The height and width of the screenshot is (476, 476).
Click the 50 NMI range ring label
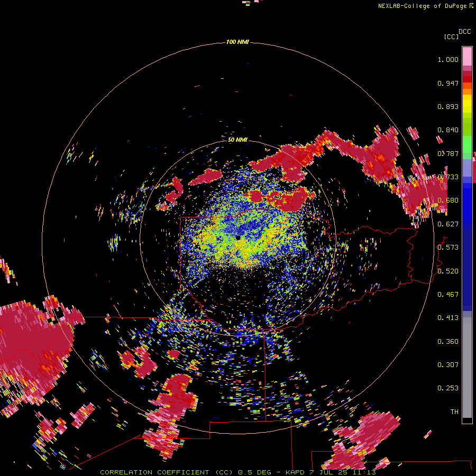(237, 140)
